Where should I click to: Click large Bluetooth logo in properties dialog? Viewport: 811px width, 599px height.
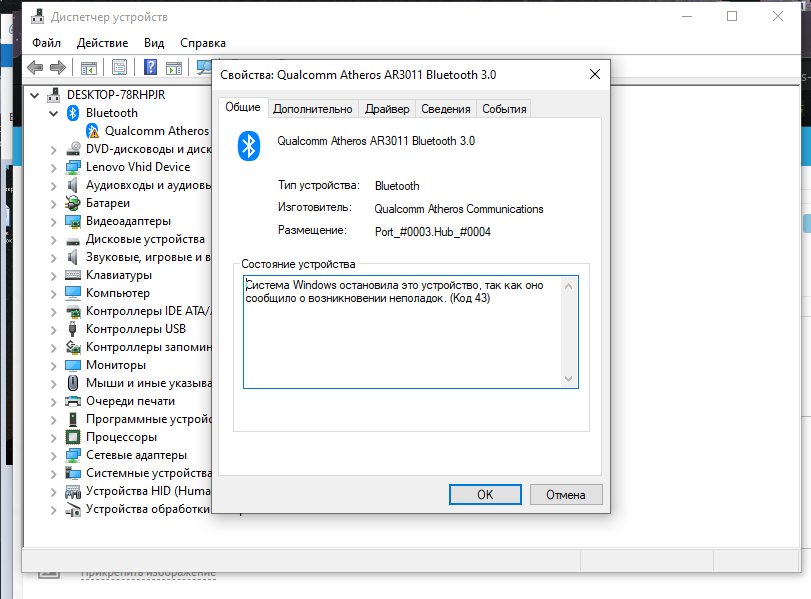249,146
